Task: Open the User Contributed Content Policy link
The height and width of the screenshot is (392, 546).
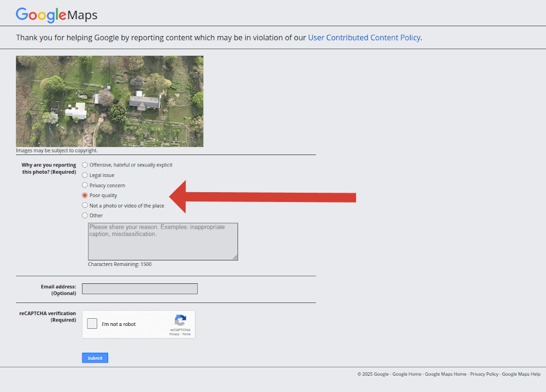Action: pos(364,38)
